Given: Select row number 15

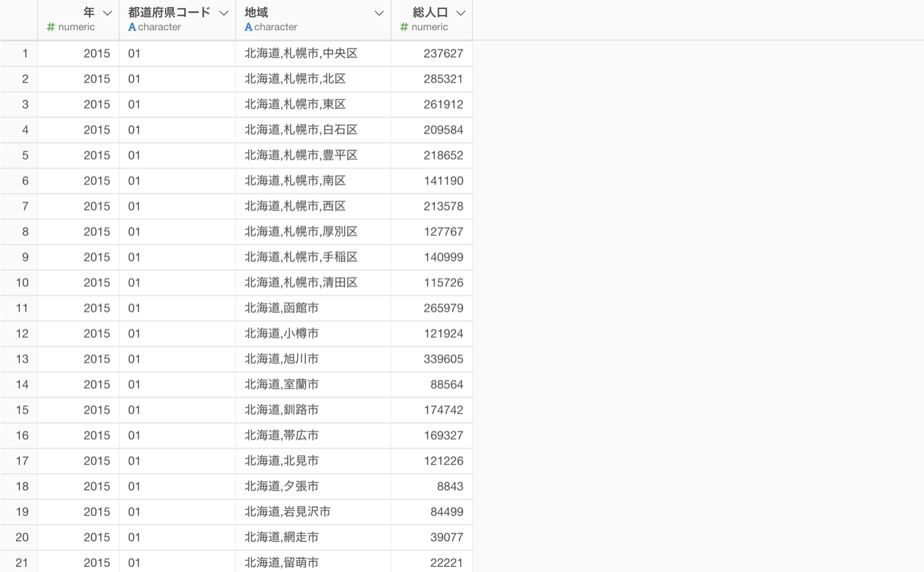Looking at the screenshot, I should 19,410.
